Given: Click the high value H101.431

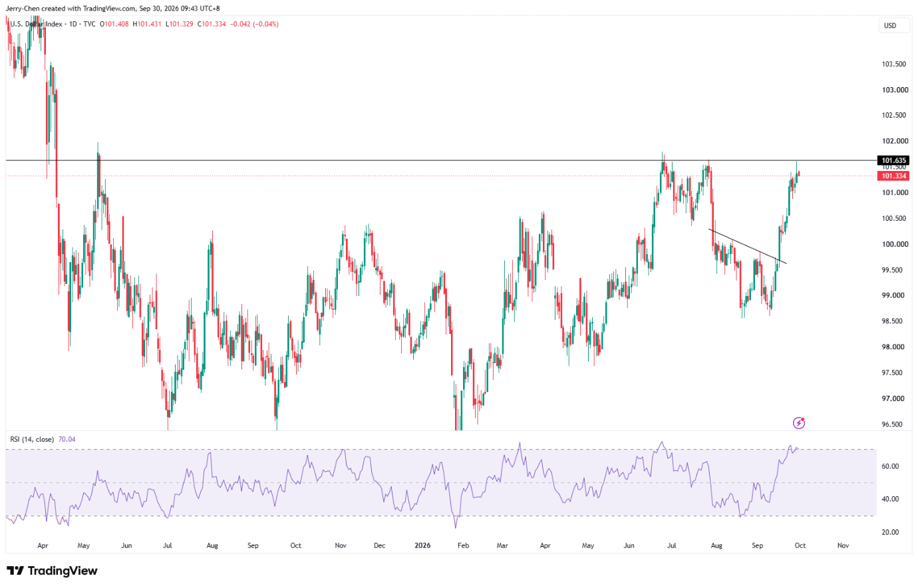Looking at the screenshot, I should point(147,24).
